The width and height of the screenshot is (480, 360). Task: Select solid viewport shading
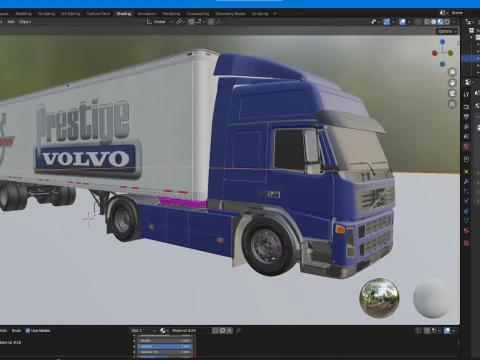click(433, 22)
